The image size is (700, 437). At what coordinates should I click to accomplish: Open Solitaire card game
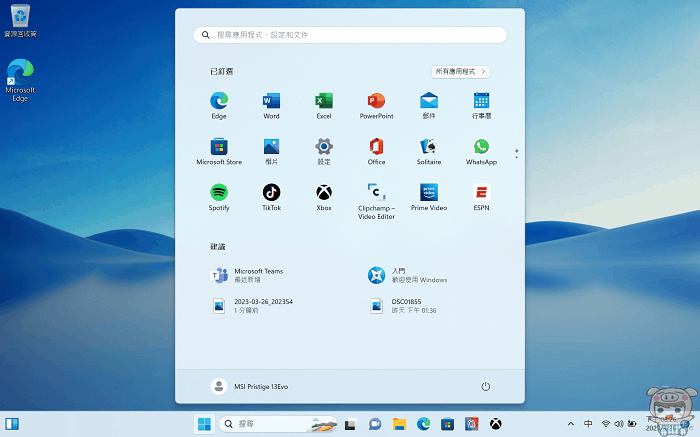coord(429,151)
